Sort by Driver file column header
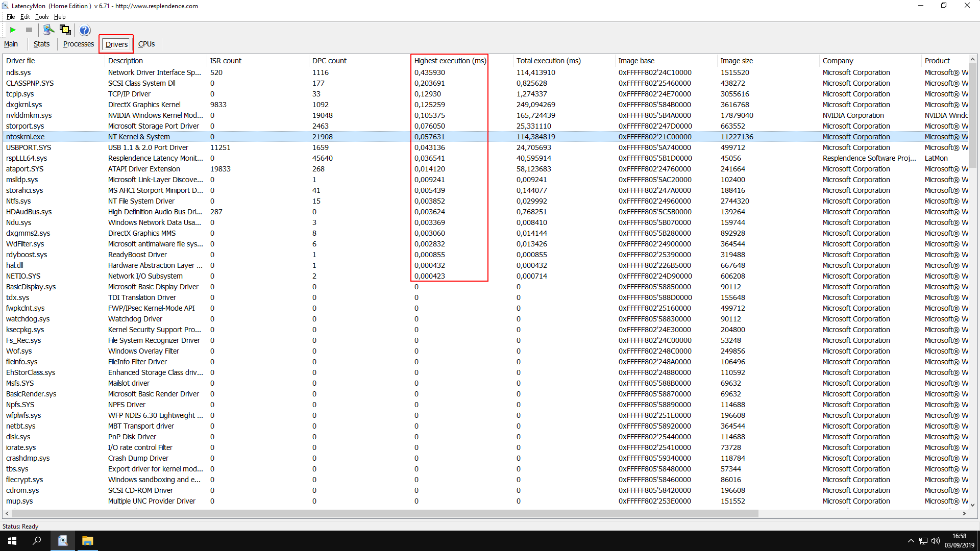This screenshot has width=980, height=551. [20, 61]
